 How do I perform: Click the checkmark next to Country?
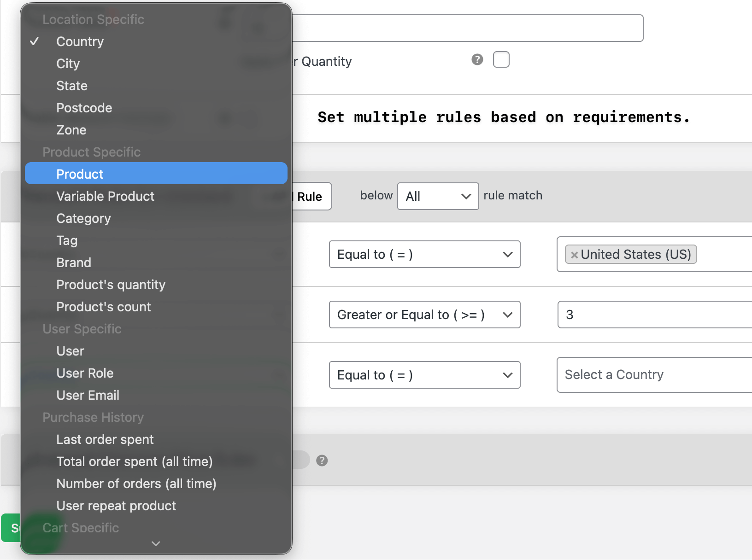point(34,41)
